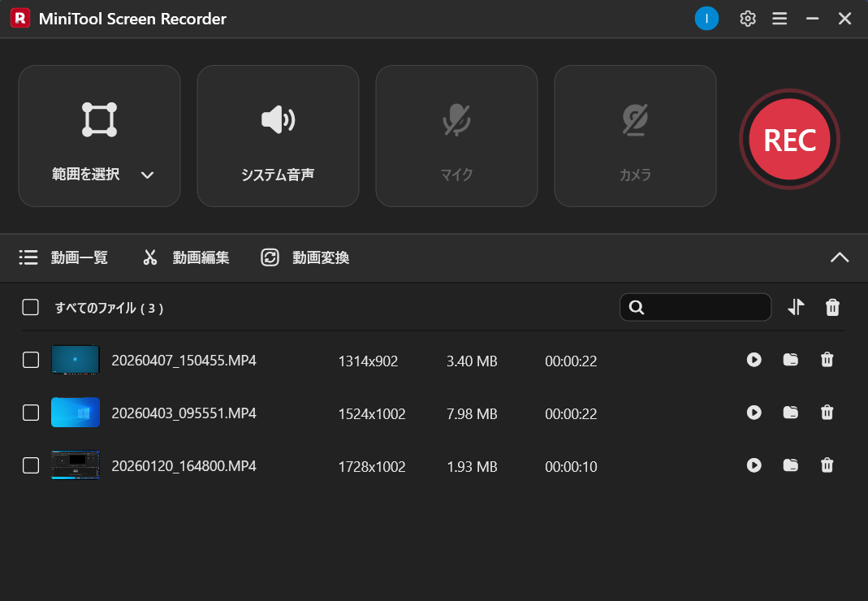The height and width of the screenshot is (601, 868).
Task: Select file name 20260407_150455.MP4
Action: [184, 361]
